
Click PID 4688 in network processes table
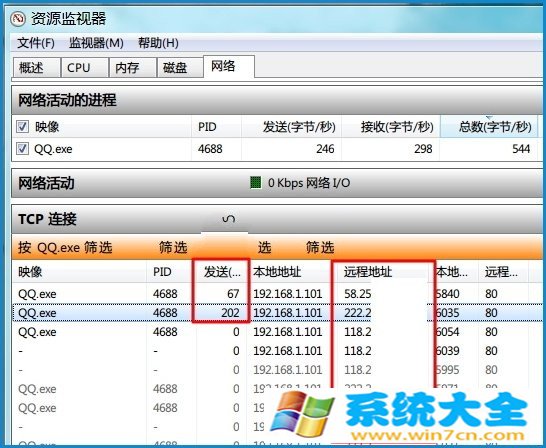(x=210, y=149)
